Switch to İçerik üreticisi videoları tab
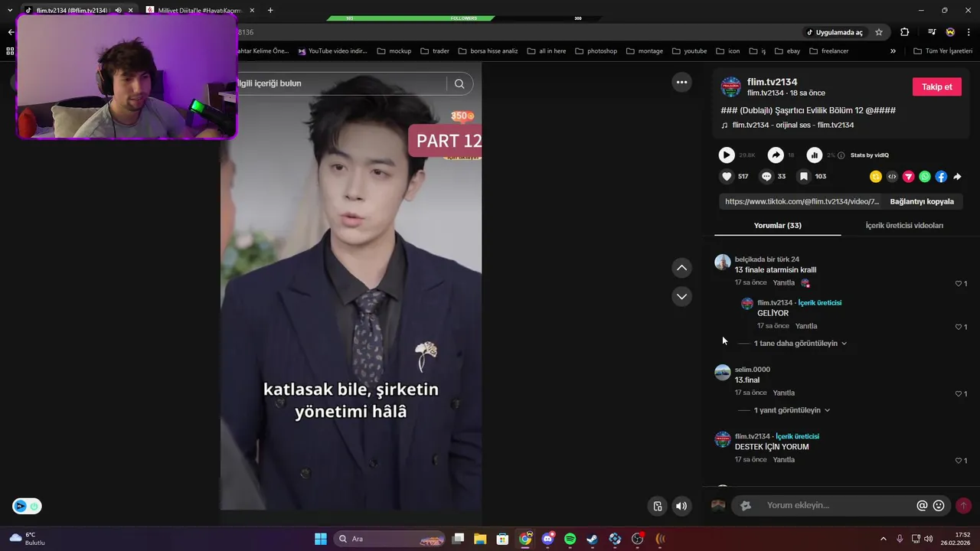 [904, 226]
